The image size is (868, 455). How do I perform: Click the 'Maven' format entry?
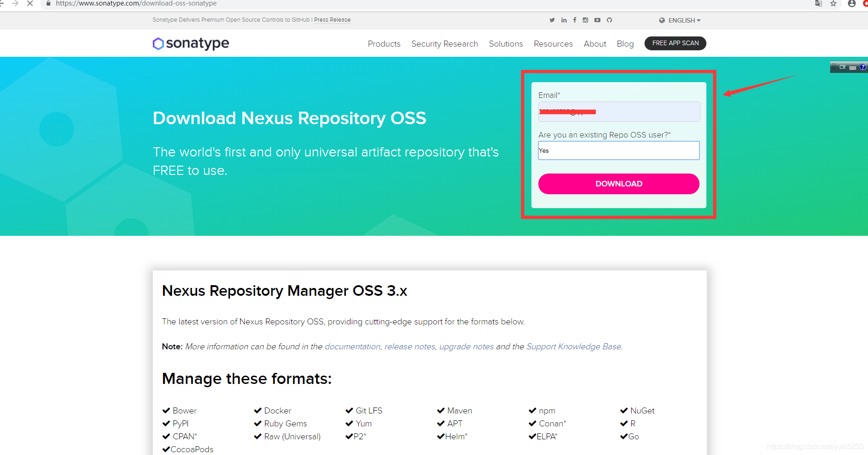[x=459, y=411]
